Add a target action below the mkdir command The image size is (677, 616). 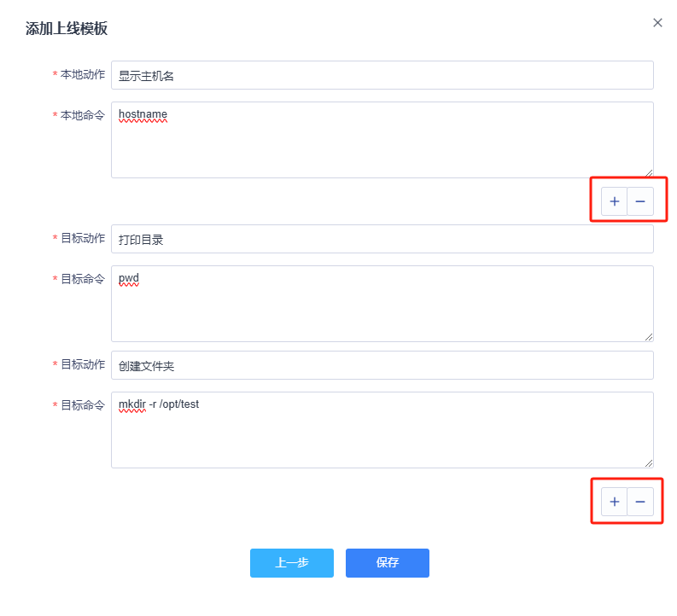pos(614,502)
